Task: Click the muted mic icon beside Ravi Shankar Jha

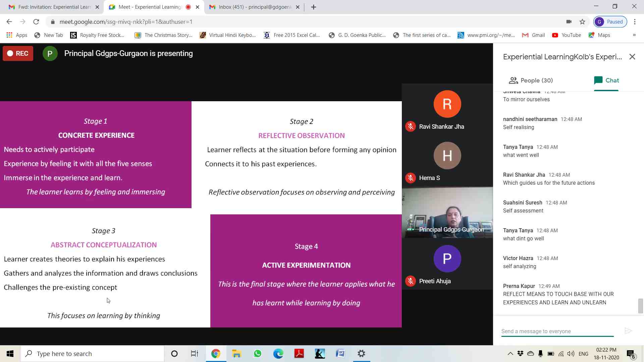Action: tap(411, 127)
